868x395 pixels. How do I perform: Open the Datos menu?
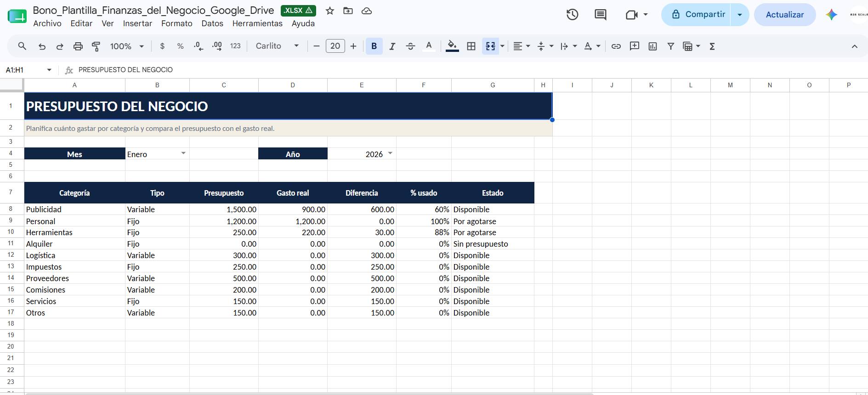(212, 23)
